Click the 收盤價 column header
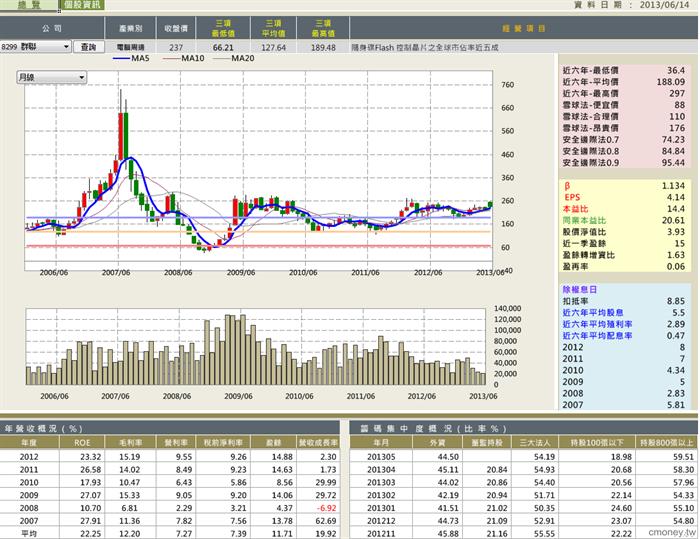The width and height of the screenshot is (700, 539). coord(176,28)
